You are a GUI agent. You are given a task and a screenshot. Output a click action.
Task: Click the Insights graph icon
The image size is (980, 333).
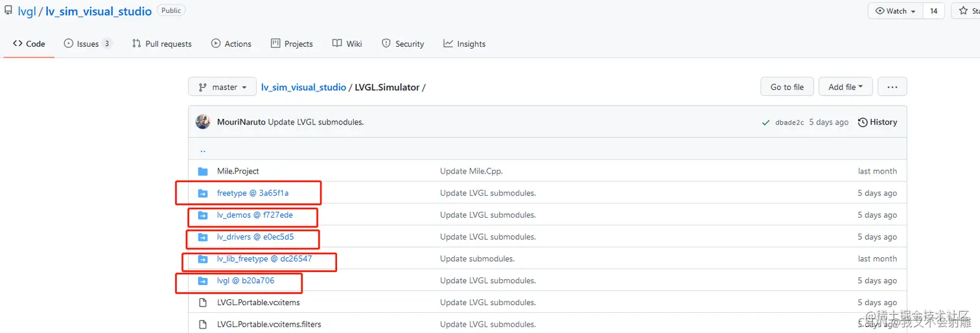(448, 43)
